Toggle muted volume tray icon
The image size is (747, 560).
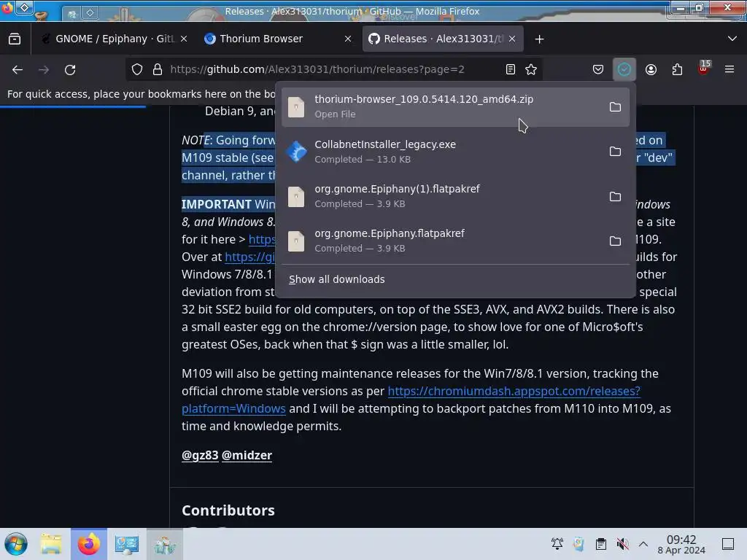tap(622, 544)
